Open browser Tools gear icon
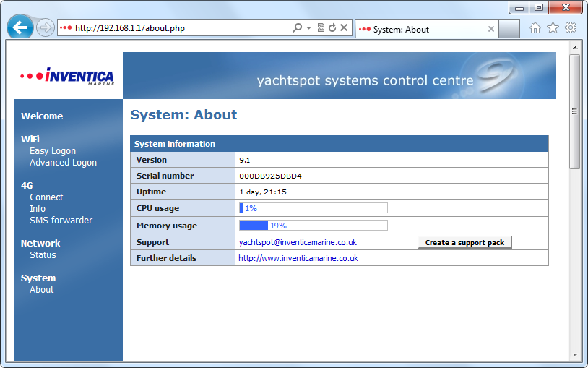This screenshot has height=368, width=588. 571,27
